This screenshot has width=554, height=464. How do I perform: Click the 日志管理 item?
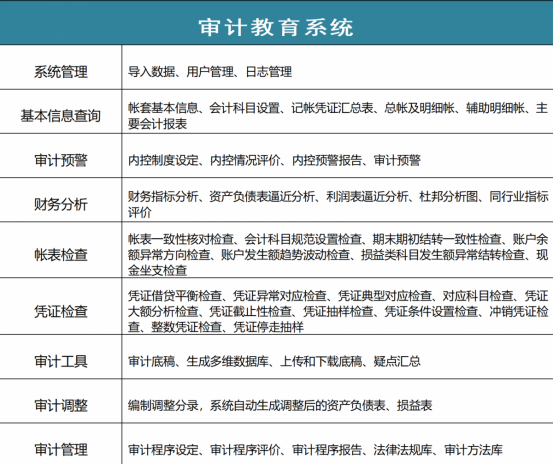click(x=269, y=72)
